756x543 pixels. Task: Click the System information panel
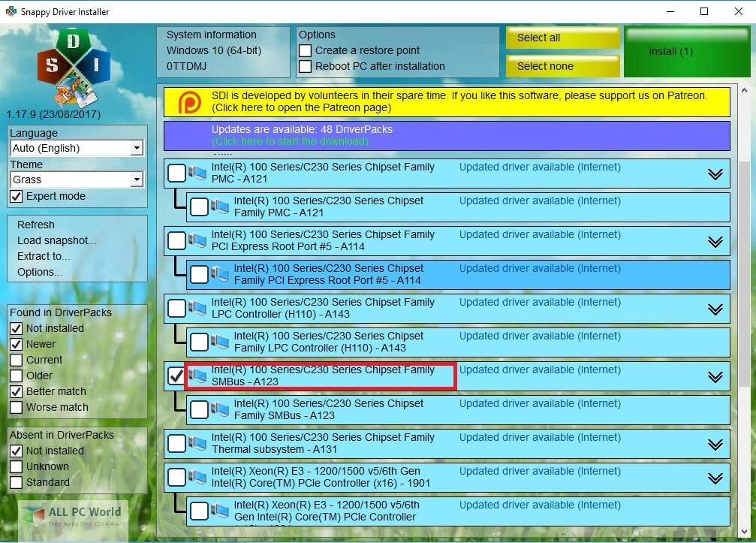(x=223, y=52)
